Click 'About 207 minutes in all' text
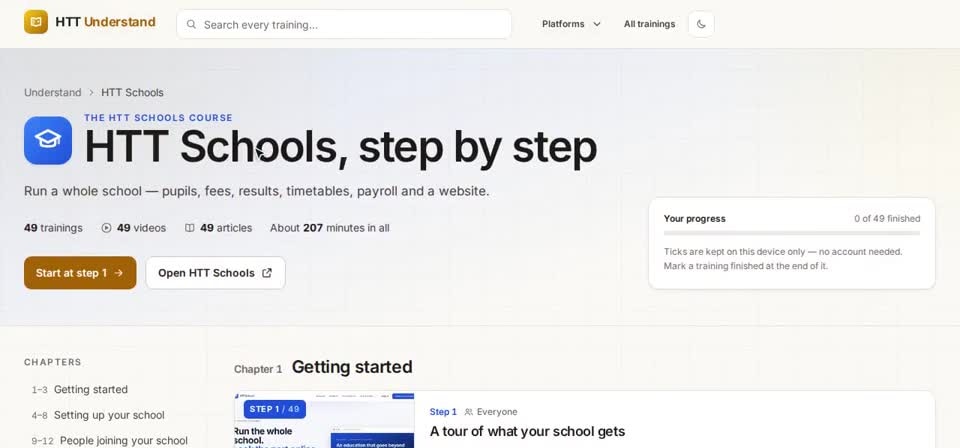Screen dimensions: 960x448 (x=329, y=228)
